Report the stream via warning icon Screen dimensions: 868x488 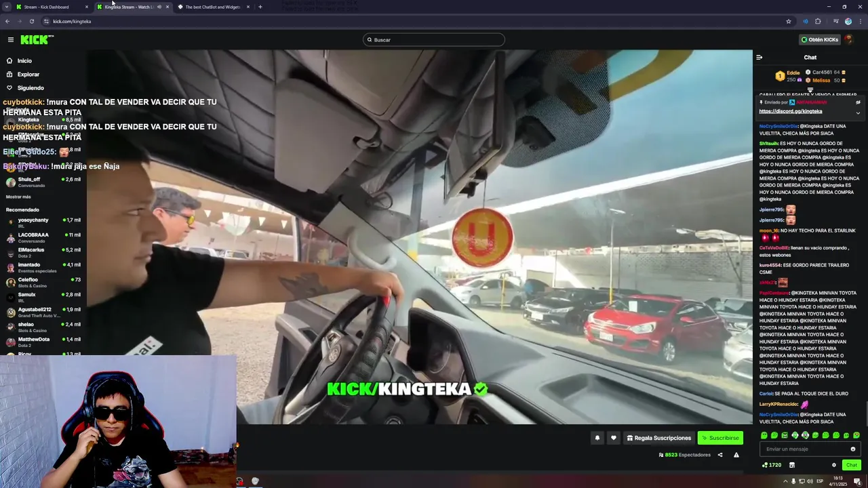pyautogui.click(x=736, y=455)
